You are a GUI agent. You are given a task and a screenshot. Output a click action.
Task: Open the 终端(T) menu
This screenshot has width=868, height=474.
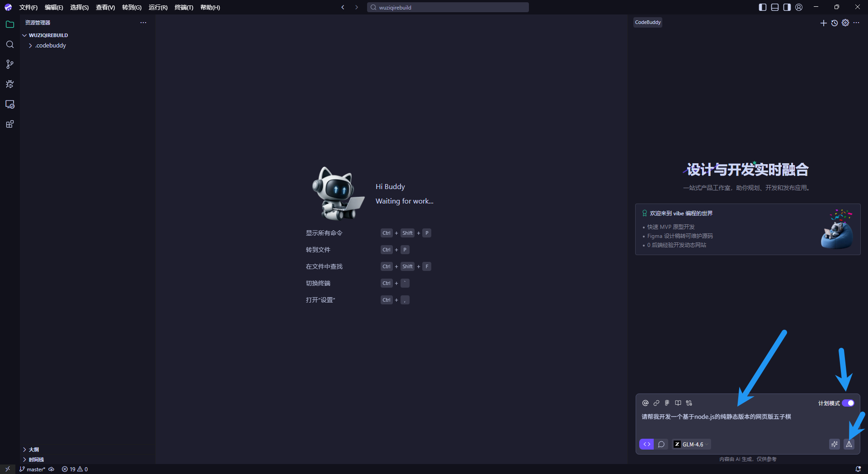click(x=184, y=7)
